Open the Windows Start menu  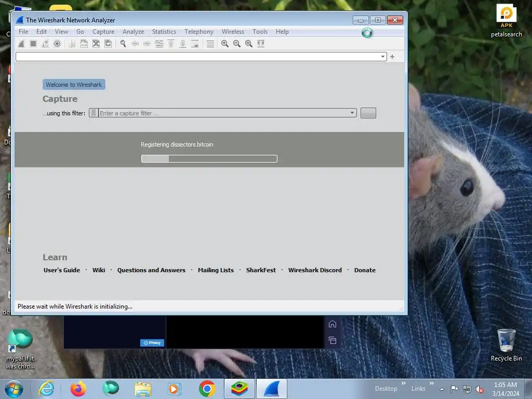pos(14,389)
